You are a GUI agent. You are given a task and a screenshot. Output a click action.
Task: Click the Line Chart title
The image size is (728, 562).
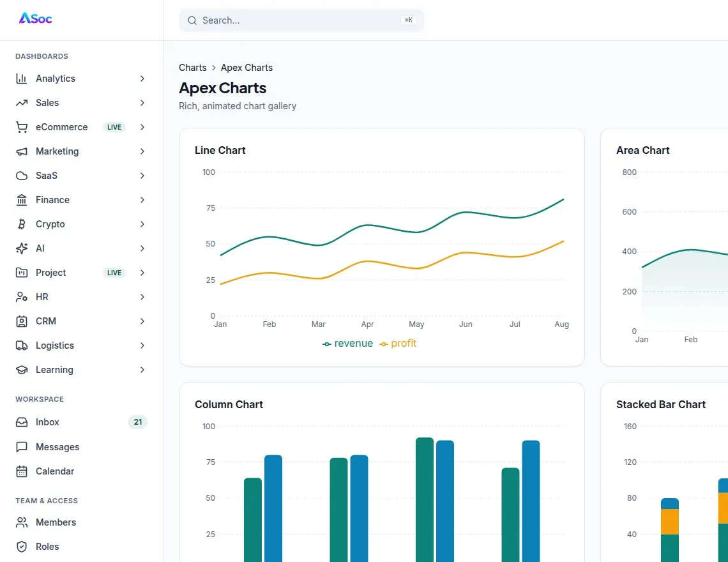(x=220, y=151)
